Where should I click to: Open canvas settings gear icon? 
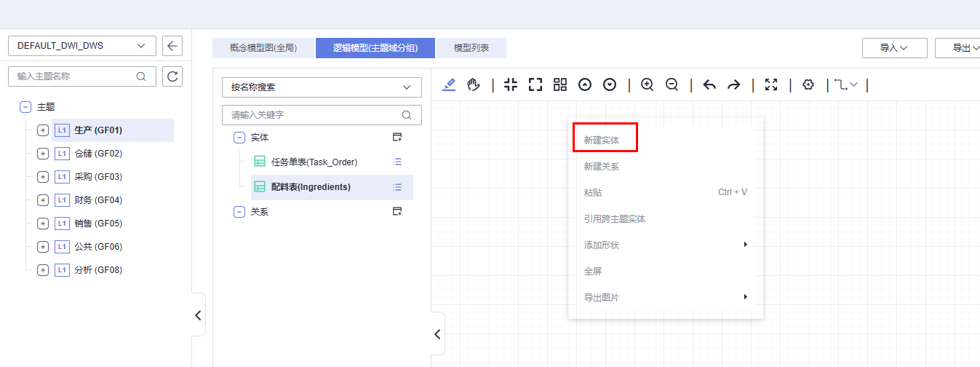[808, 84]
